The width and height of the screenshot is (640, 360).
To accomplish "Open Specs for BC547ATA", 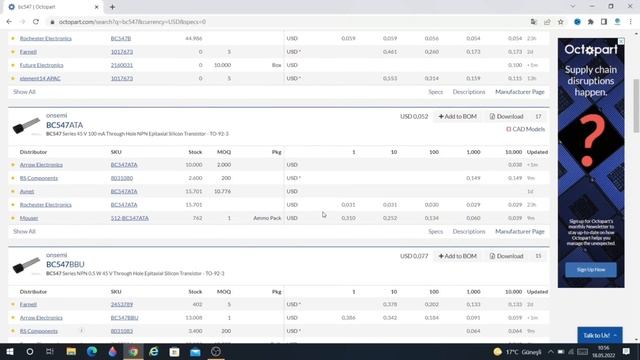I will (436, 231).
